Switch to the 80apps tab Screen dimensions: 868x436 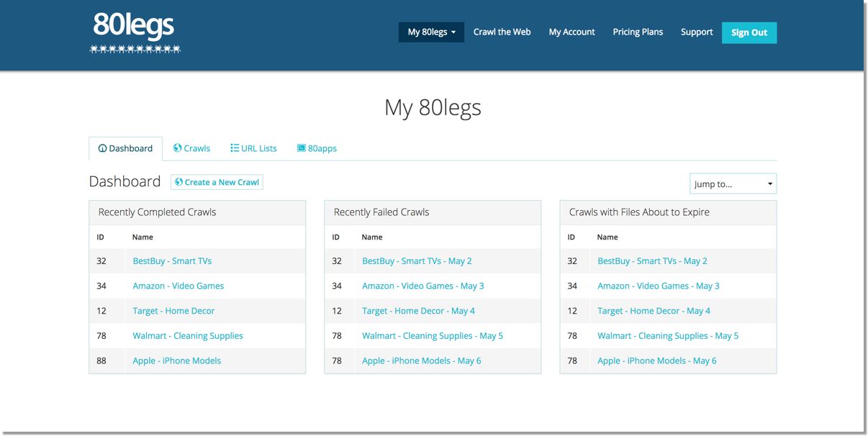coord(317,149)
